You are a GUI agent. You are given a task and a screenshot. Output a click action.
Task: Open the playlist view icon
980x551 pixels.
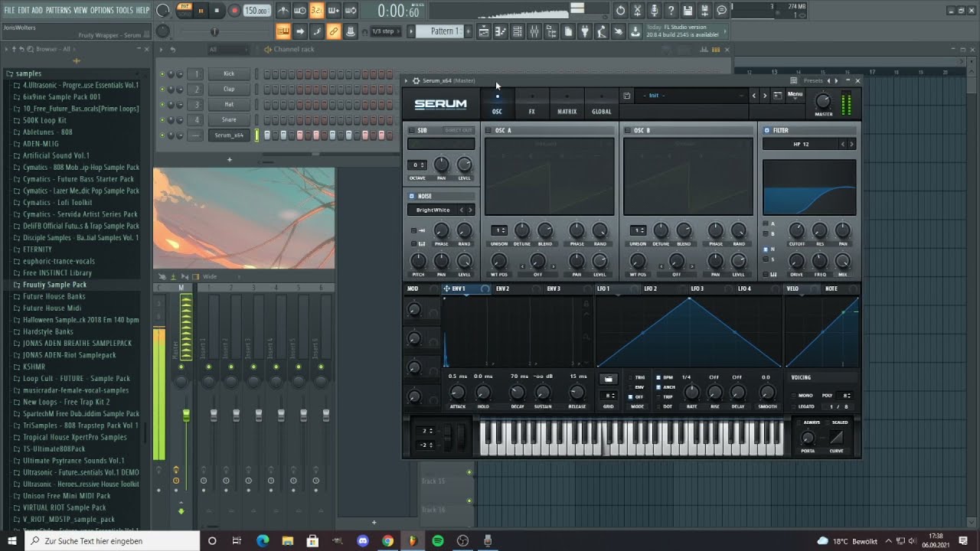[484, 31]
